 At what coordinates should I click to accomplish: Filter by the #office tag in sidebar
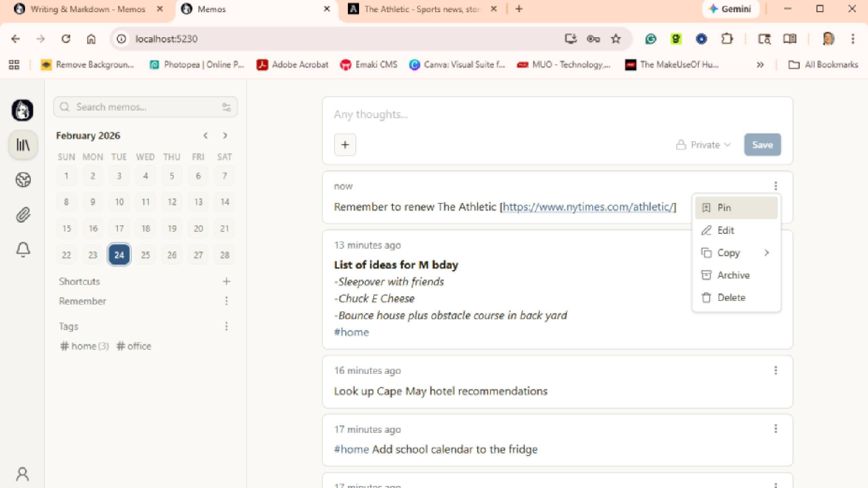pyautogui.click(x=134, y=346)
